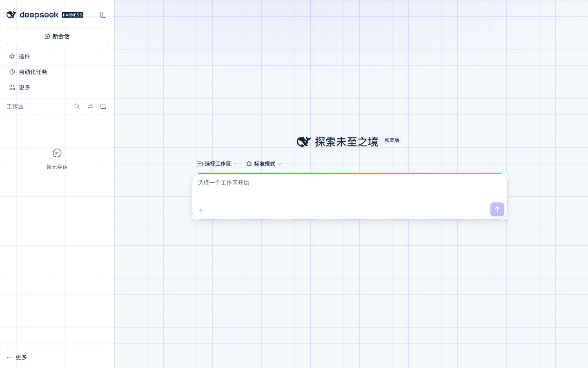Start a new chat with 新会话 button

[57, 36]
